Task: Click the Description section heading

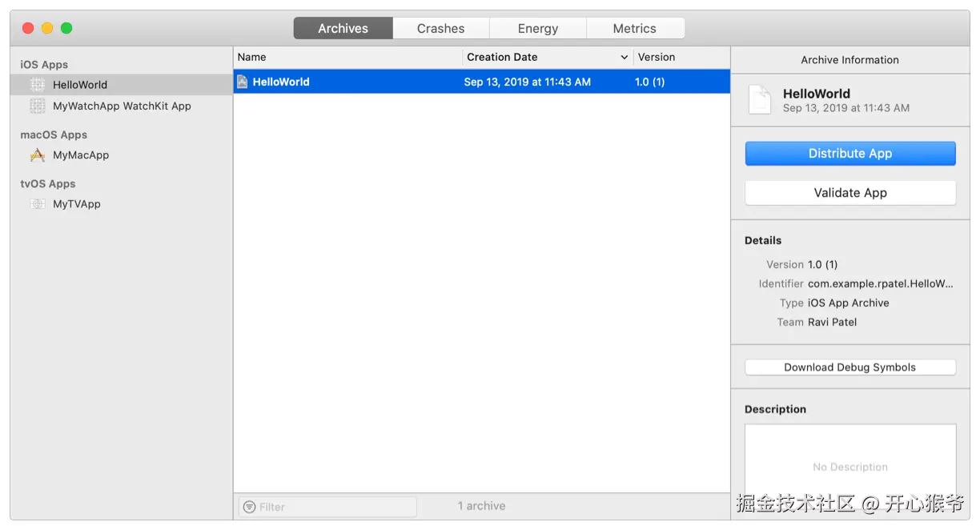Action: click(775, 409)
